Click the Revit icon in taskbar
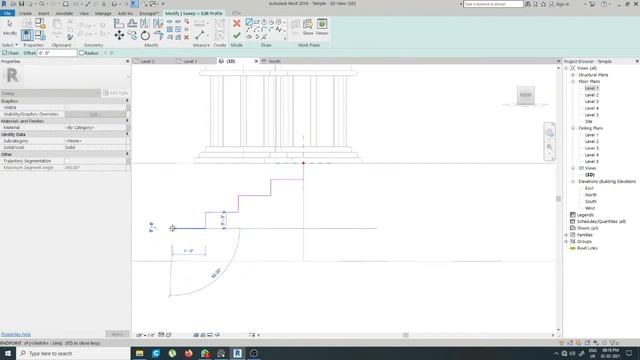 click(238, 353)
